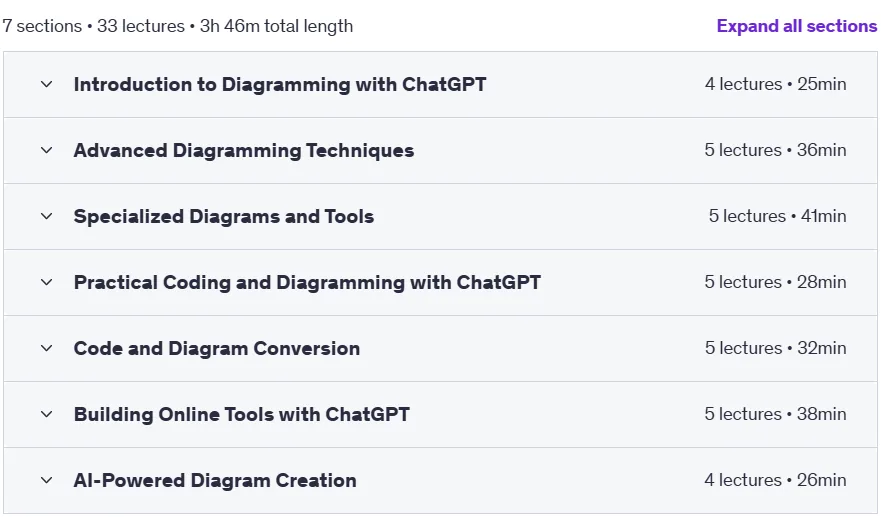This screenshot has height=517, width=881.
Task: Click the 5 lectures • 36min label
Action: 775,150
